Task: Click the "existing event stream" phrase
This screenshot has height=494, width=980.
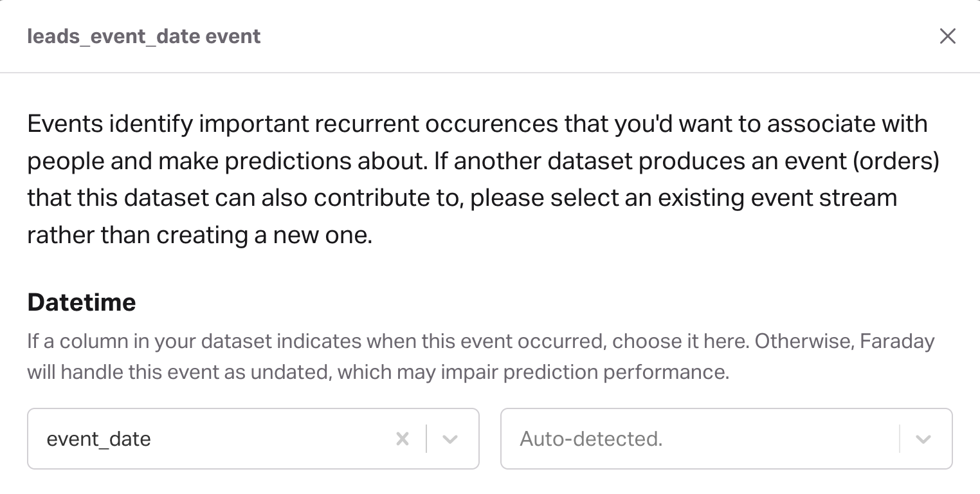Action: (x=777, y=197)
